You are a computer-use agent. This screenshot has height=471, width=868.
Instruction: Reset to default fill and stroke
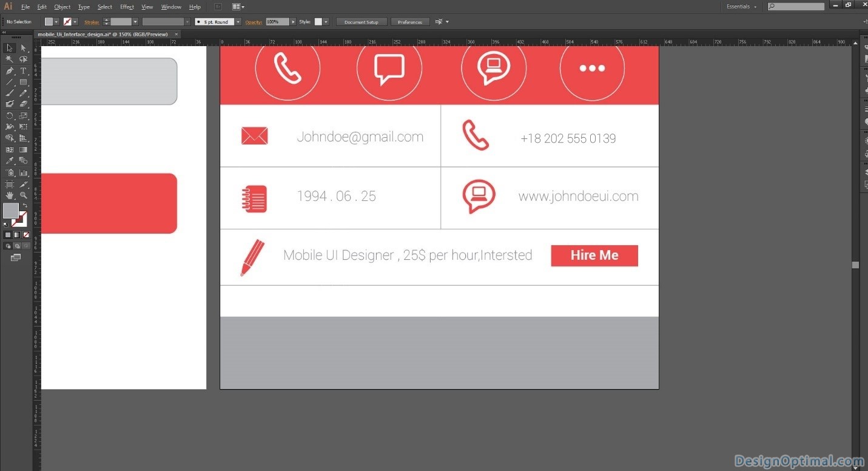5,225
